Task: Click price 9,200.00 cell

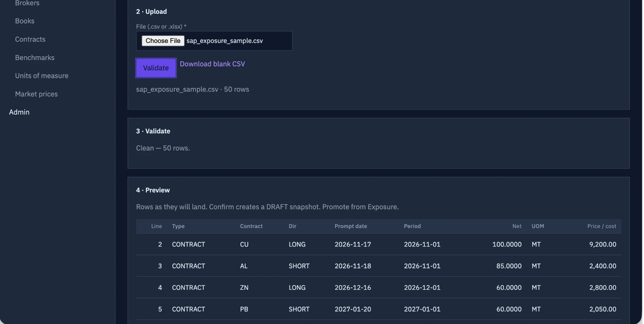Action: click(x=603, y=244)
